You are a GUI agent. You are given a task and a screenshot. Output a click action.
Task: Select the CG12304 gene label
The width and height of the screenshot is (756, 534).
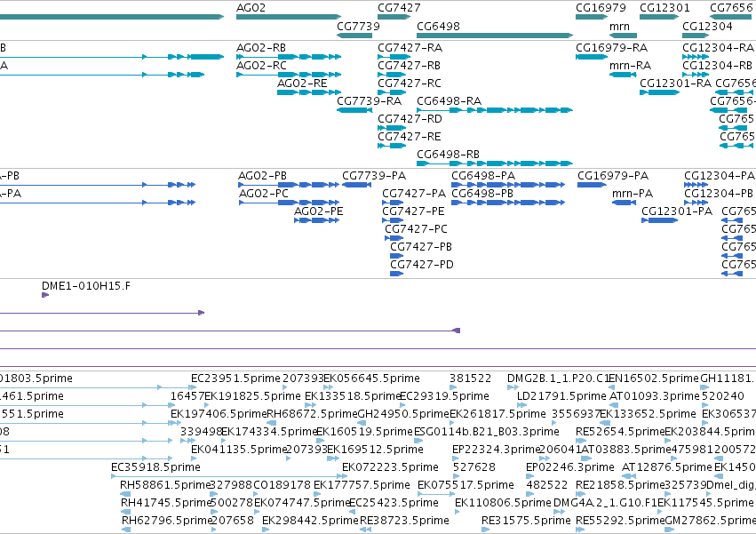pyautogui.click(x=707, y=26)
